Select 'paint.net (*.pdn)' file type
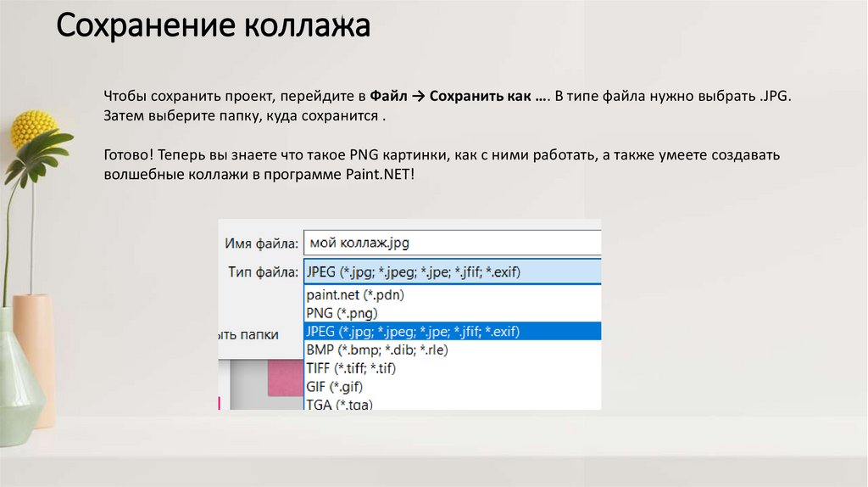The height and width of the screenshot is (487, 868). click(x=453, y=294)
